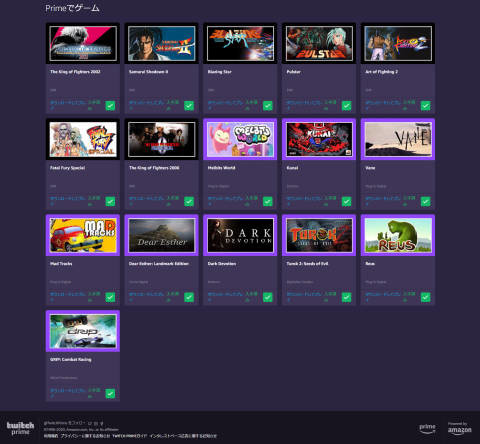Click the green checkmark on Dear Esther: Landmark Edition
Viewport: 480px width, 444px height.
coord(189,297)
